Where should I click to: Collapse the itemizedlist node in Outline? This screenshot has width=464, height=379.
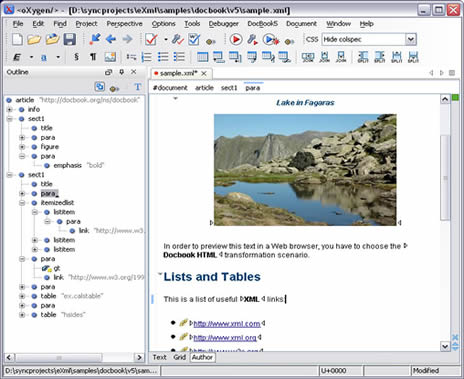[22, 203]
